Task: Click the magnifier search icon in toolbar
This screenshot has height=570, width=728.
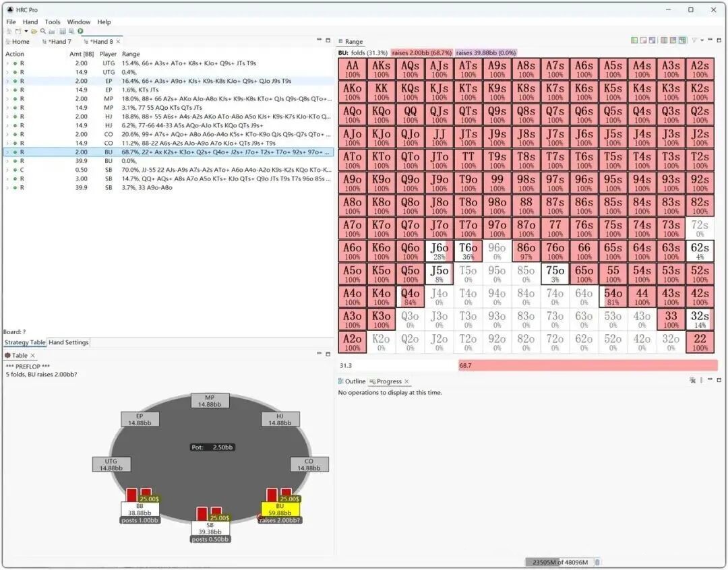Action: [43, 31]
